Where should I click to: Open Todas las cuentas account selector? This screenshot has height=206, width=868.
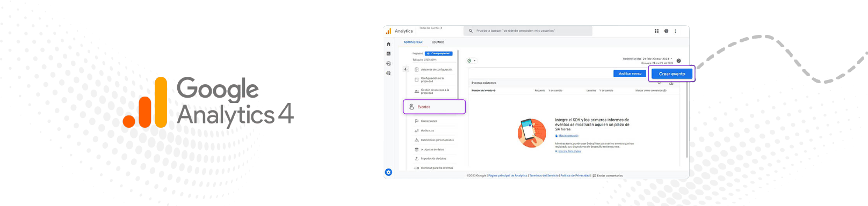431,28
